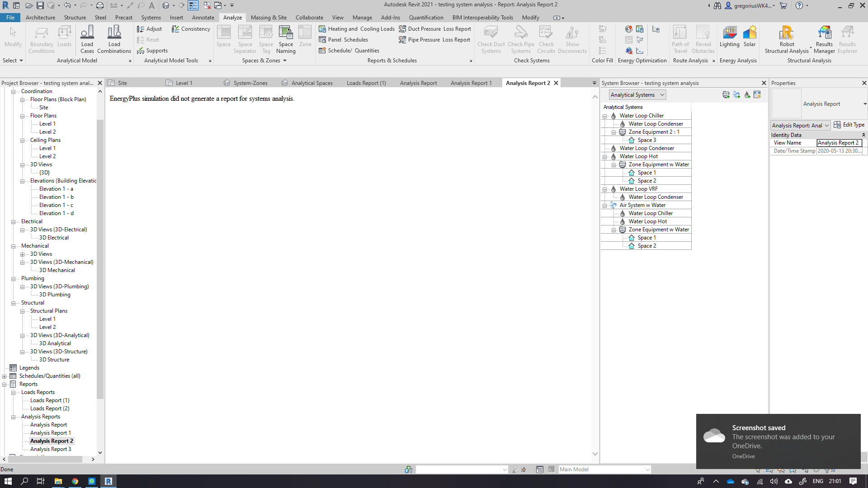
Task: Select Loads Report (2) in Project Browser
Action: coord(50,408)
